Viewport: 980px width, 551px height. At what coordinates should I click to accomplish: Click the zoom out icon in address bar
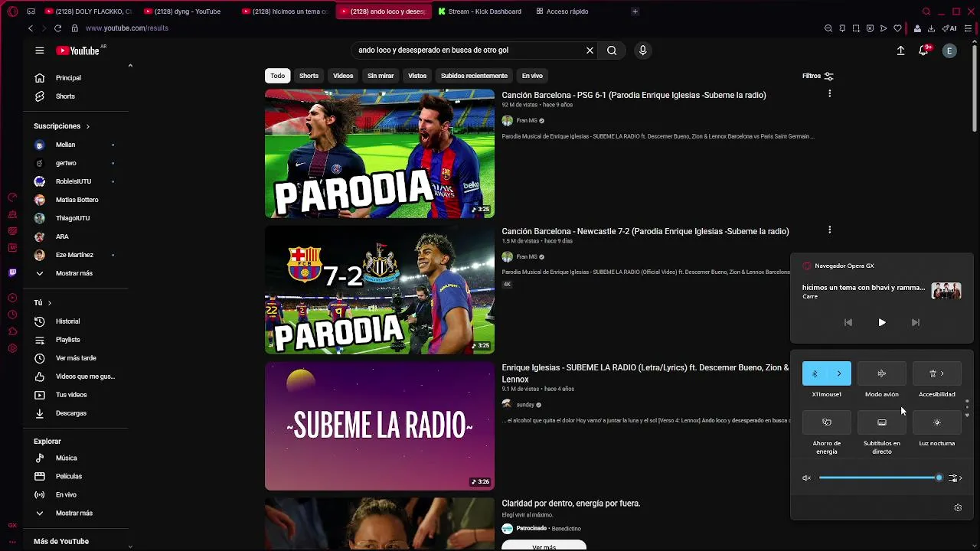pyautogui.click(x=828, y=28)
